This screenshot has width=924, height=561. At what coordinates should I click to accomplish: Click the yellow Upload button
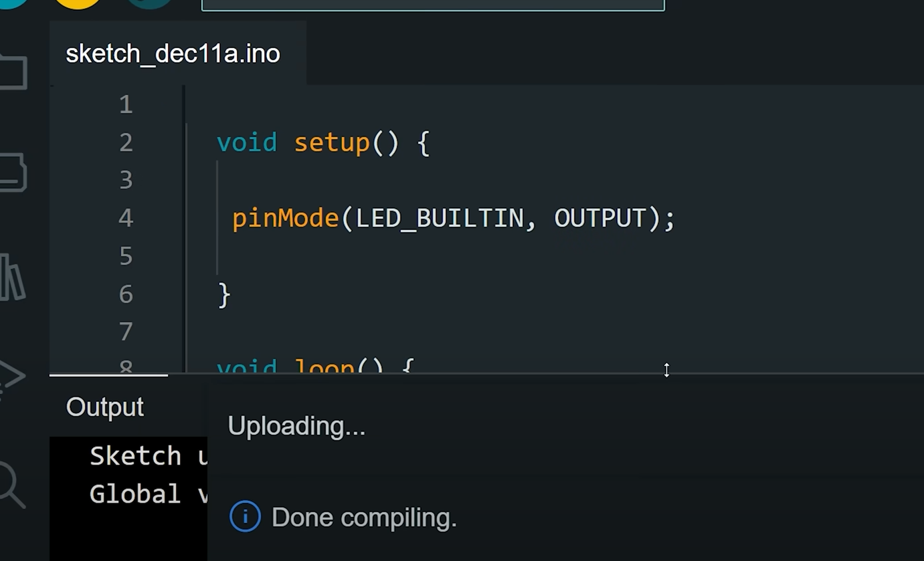pos(77,3)
